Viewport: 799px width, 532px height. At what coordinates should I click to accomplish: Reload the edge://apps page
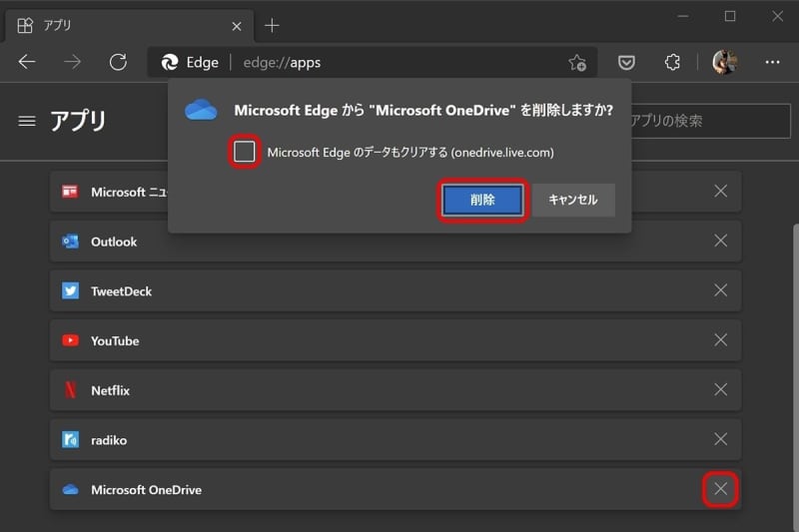118,62
